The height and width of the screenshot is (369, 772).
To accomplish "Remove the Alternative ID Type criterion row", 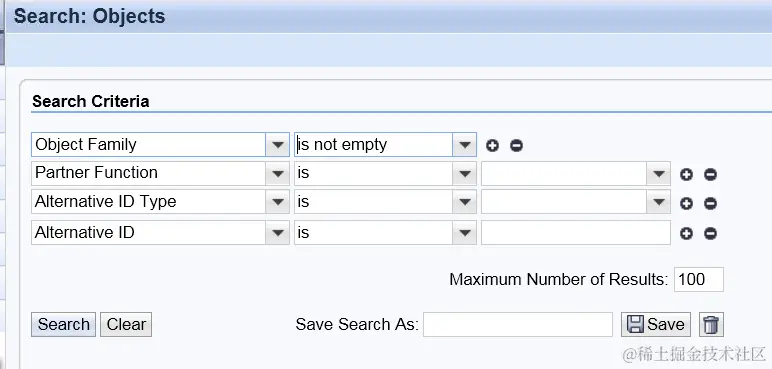I will point(710,203).
